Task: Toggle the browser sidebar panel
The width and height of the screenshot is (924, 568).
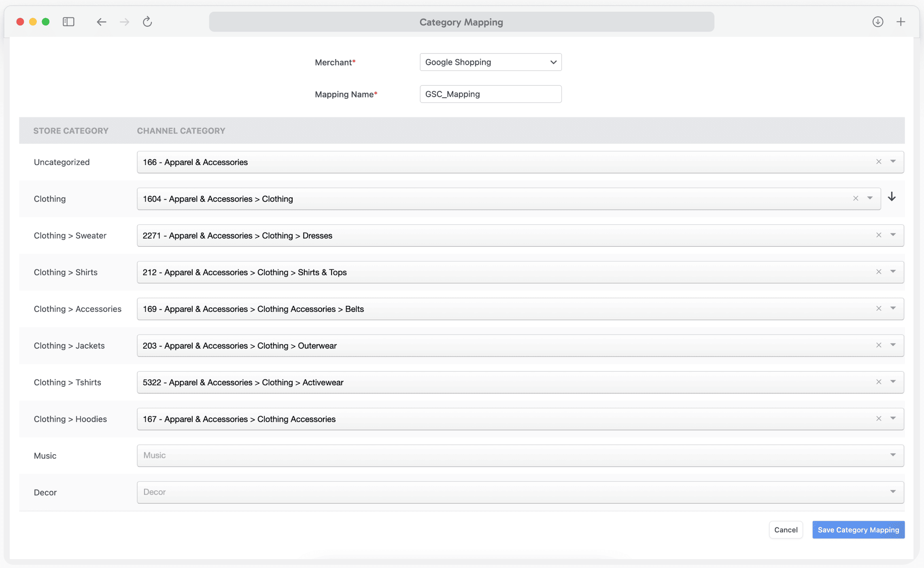Action: click(x=68, y=22)
